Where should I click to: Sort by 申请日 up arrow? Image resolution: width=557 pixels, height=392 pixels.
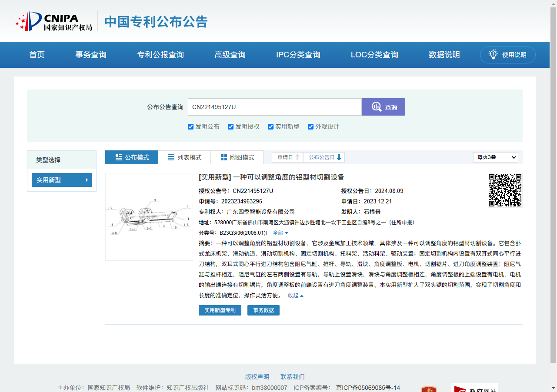[297, 157]
